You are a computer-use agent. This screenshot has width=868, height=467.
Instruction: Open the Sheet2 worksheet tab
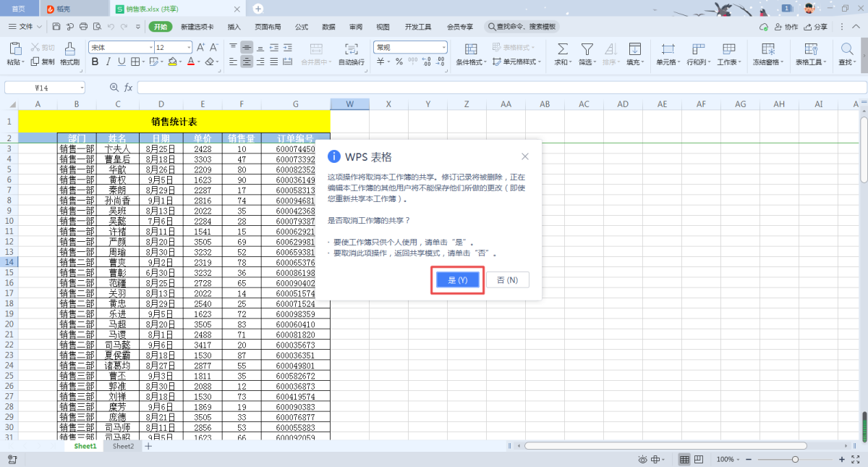123,447
